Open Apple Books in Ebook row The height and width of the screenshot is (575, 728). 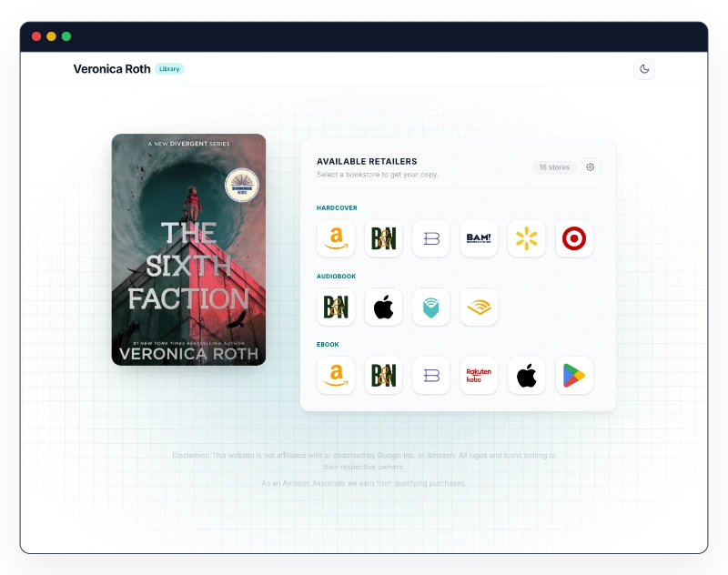click(x=527, y=375)
